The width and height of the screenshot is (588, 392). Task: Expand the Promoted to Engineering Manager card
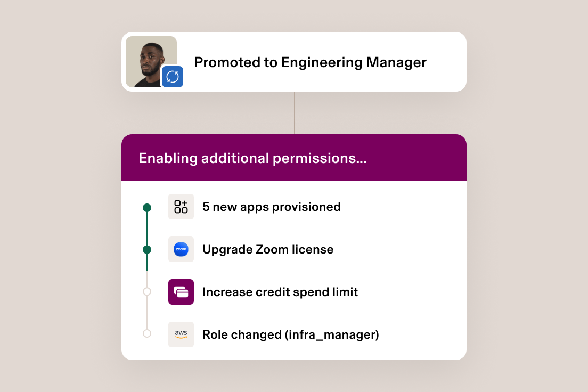click(311, 62)
